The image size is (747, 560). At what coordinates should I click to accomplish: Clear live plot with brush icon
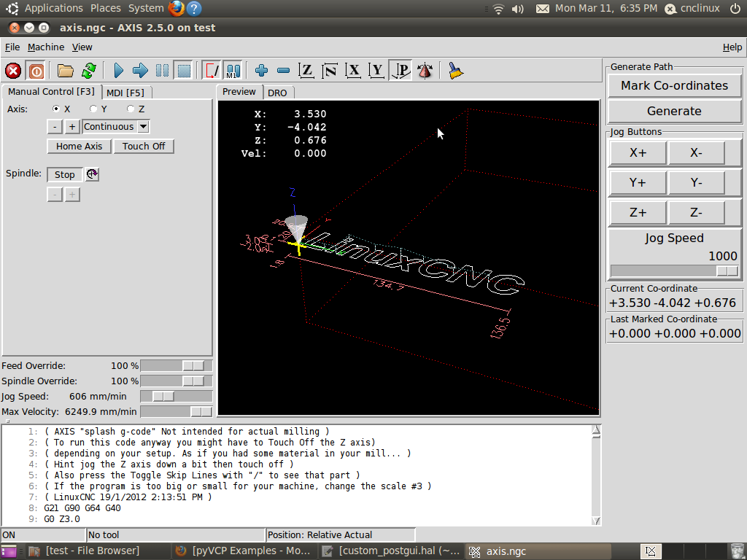[x=455, y=71]
